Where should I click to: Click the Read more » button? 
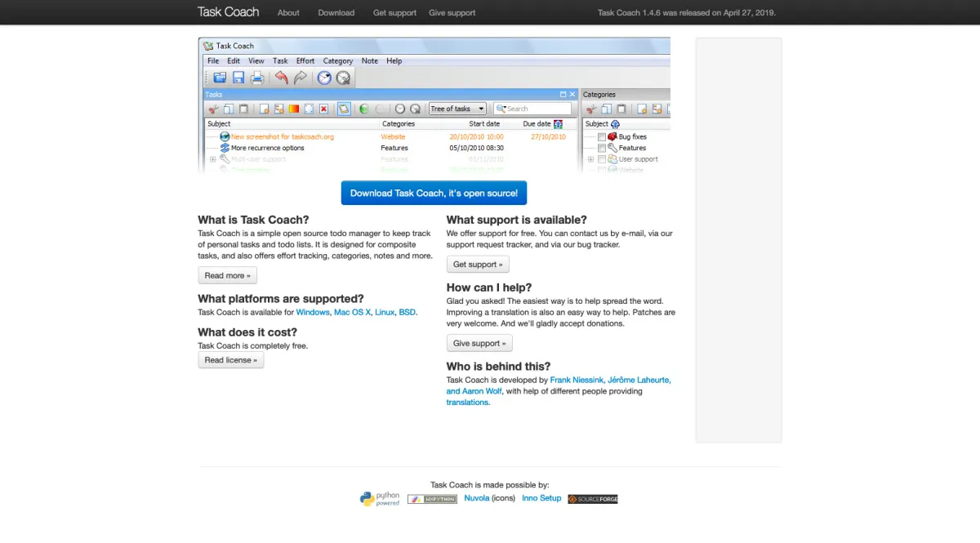point(228,275)
